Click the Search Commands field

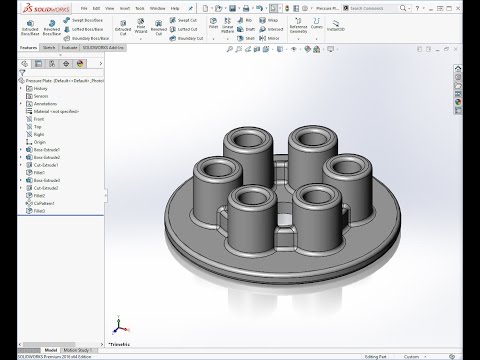(x=371, y=8)
